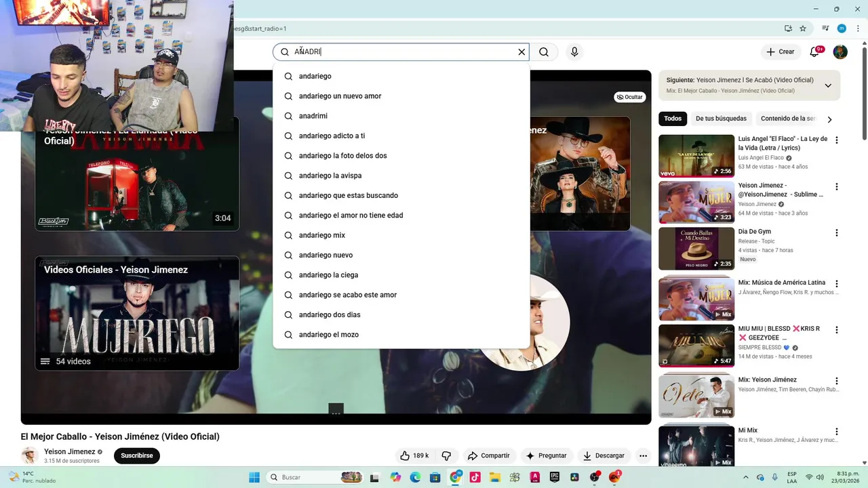Viewport: 868px width, 488px height.
Task: Click the magnifier search button beside search box
Action: coord(544,52)
